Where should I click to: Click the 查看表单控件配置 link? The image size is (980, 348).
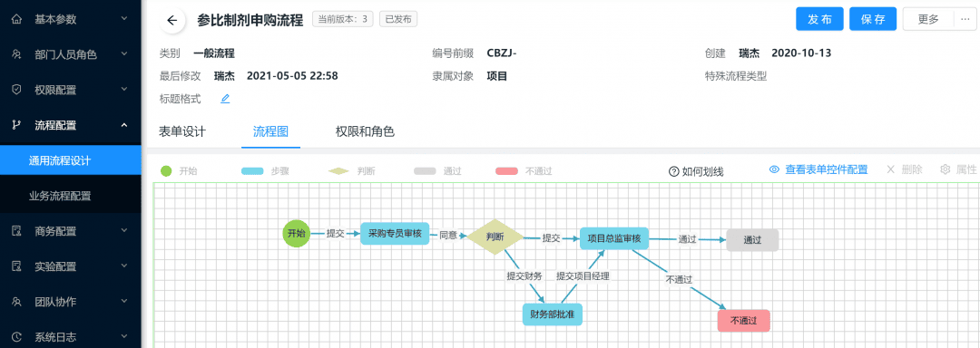(x=827, y=169)
